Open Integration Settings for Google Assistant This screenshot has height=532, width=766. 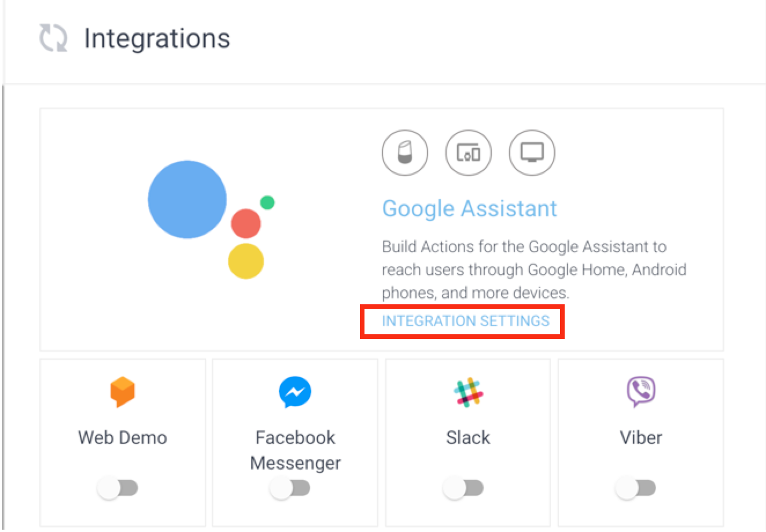pos(466,322)
